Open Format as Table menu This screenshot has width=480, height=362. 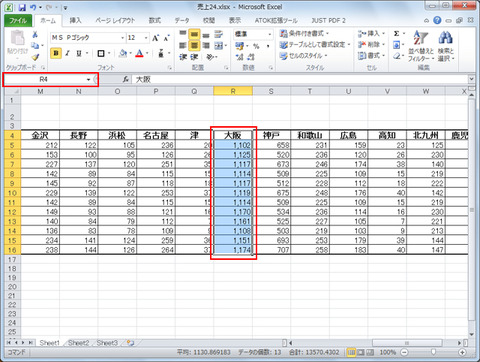coord(315,44)
